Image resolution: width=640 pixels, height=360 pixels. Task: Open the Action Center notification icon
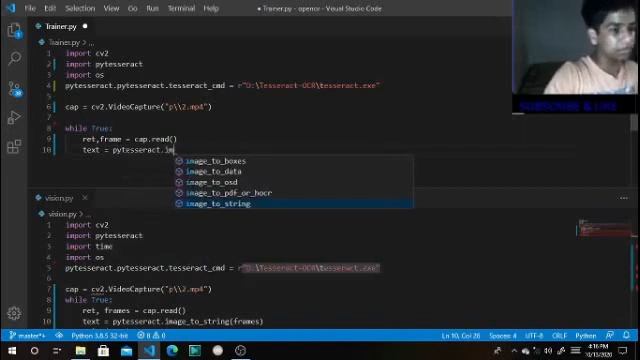(x=623, y=351)
